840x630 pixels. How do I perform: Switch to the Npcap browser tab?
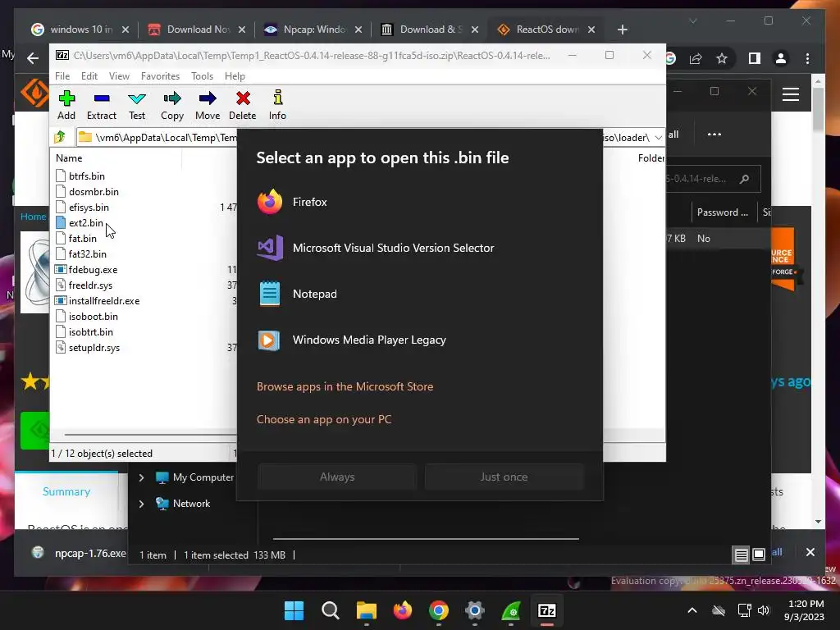point(313,30)
